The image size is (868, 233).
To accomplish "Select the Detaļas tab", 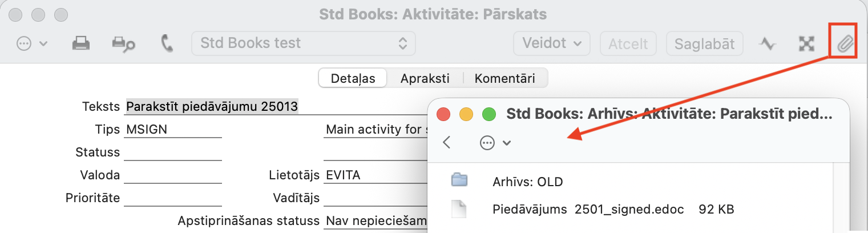I will pyautogui.click(x=353, y=78).
